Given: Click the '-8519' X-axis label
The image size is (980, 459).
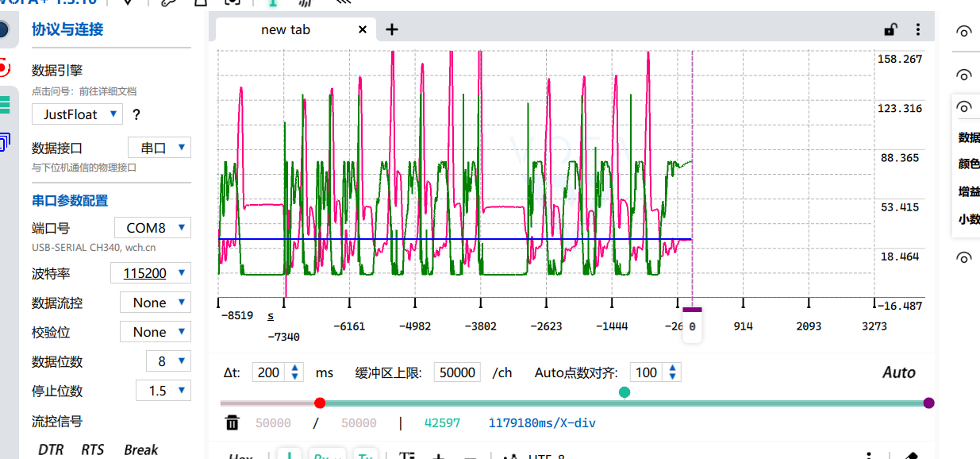Looking at the screenshot, I should point(236,315).
